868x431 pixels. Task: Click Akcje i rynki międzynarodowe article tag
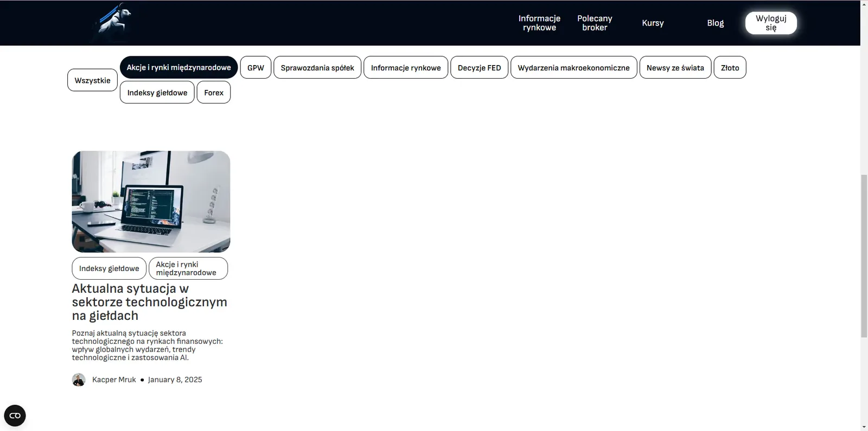click(x=188, y=268)
